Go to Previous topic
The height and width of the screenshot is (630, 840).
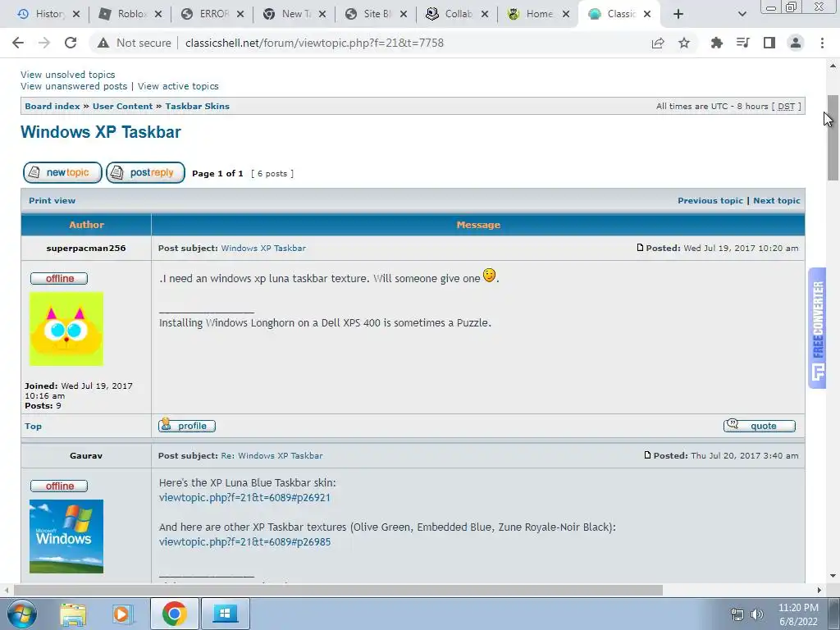point(710,200)
